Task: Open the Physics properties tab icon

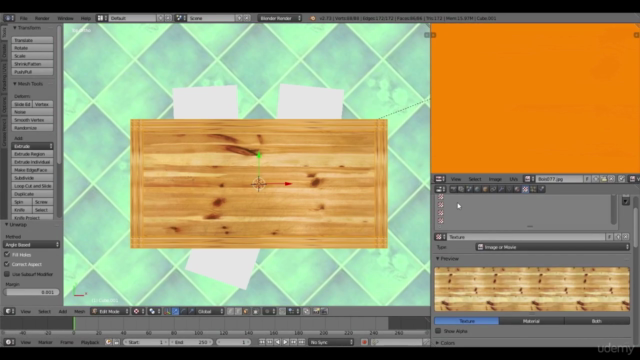Action: click(542, 189)
